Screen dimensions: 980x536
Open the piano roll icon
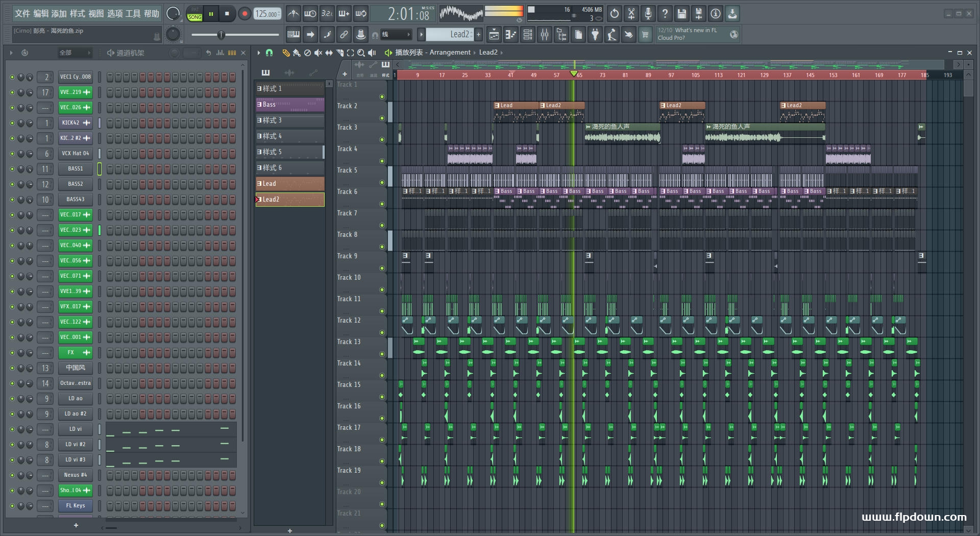click(511, 35)
